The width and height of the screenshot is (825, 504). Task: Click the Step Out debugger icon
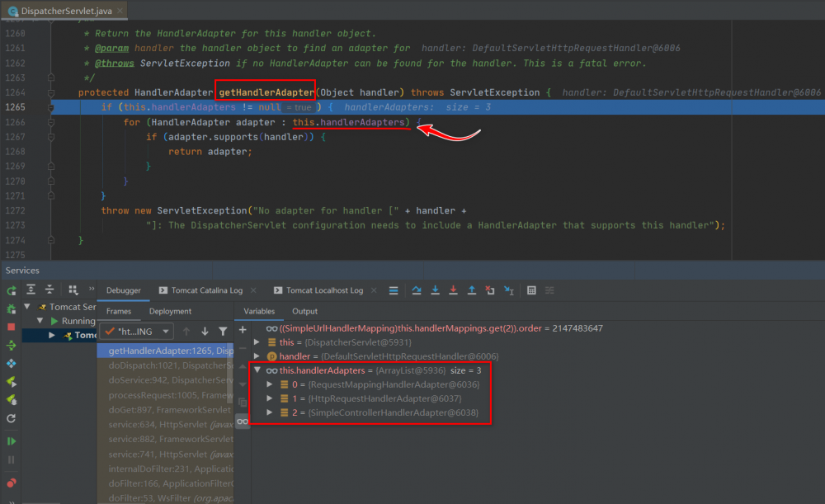472,290
